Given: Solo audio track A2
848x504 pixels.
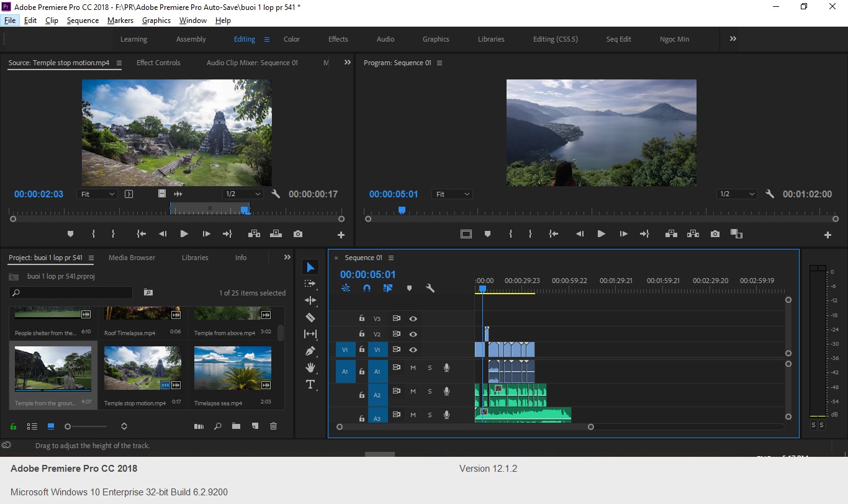Looking at the screenshot, I should (429, 392).
